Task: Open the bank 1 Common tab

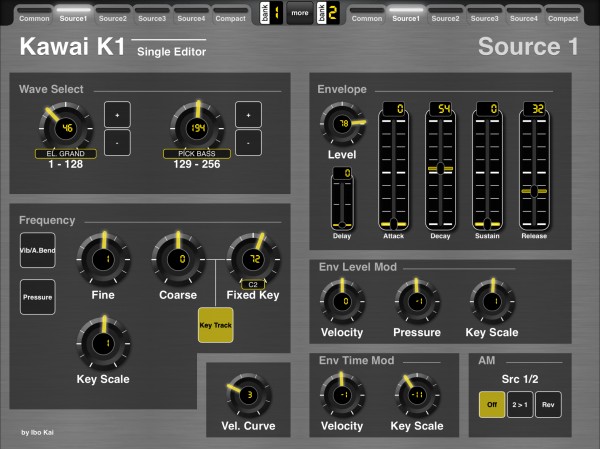Action: pos(34,15)
